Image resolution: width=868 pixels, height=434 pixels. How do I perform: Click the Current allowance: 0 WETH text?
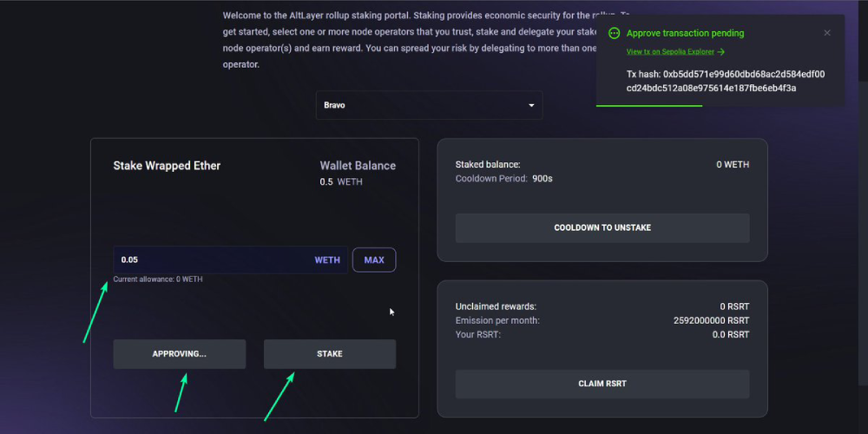(x=158, y=279)
